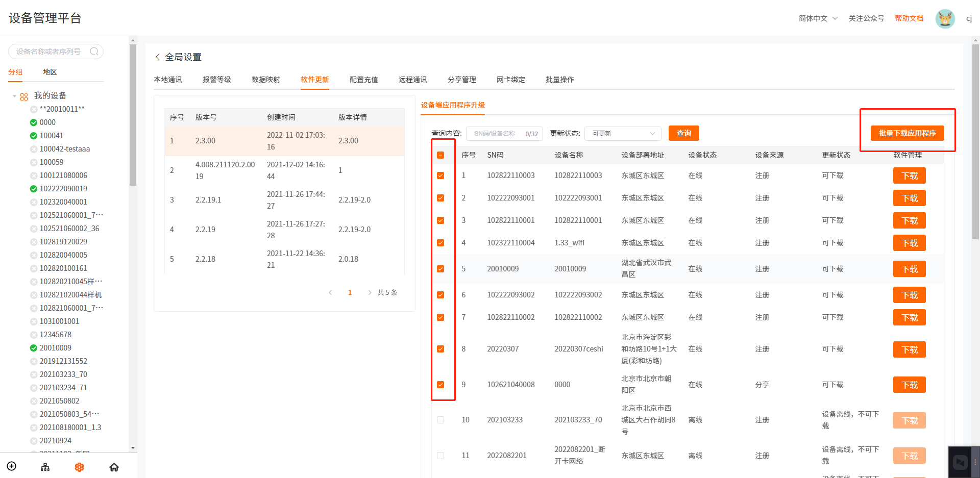
Task: Click the add plus icon at bottom left
Action: pyautogui.click(x=12, y=466)
